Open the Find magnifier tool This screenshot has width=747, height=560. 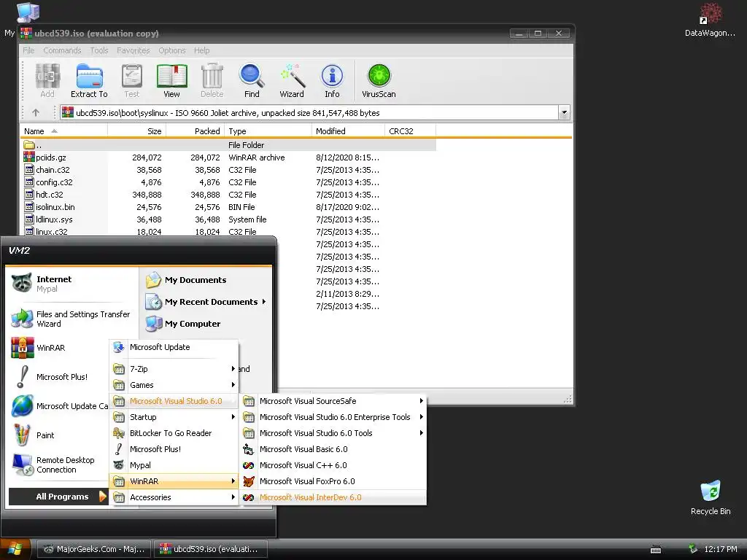[252, 80]
